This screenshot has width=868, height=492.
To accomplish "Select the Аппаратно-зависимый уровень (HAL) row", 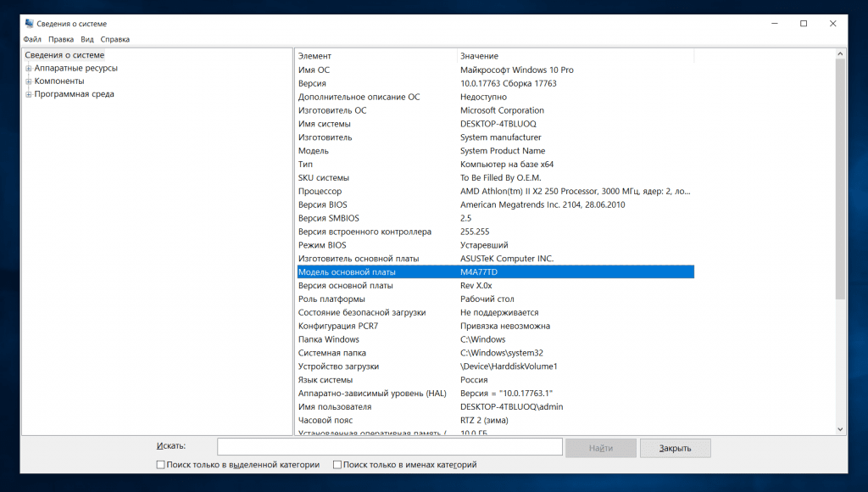I will coord(495,394).
